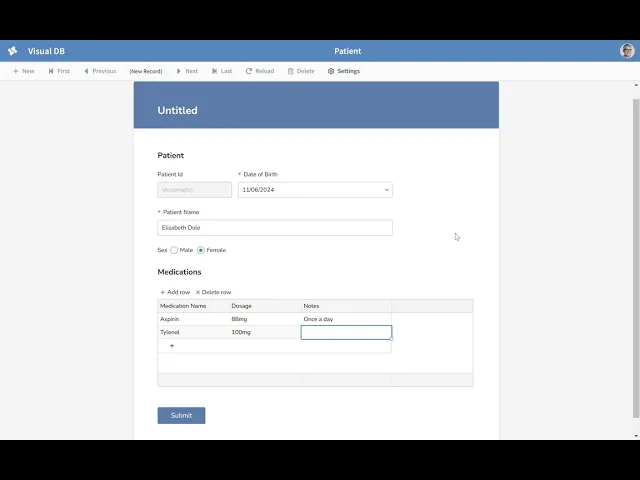Go to the Next record
Image resolution: width=640 pixels, height=480 pixels.
(187, 71)
